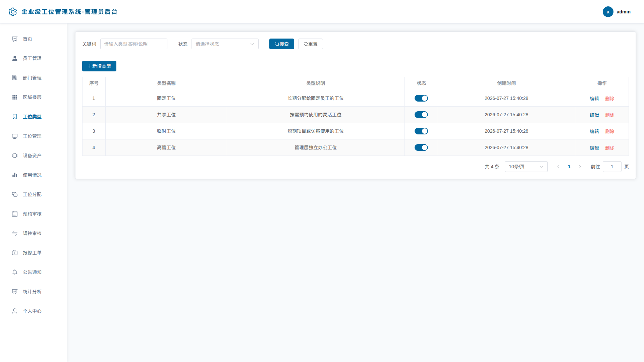
Task: Open the admin user menu
Action: click(616, 12)
